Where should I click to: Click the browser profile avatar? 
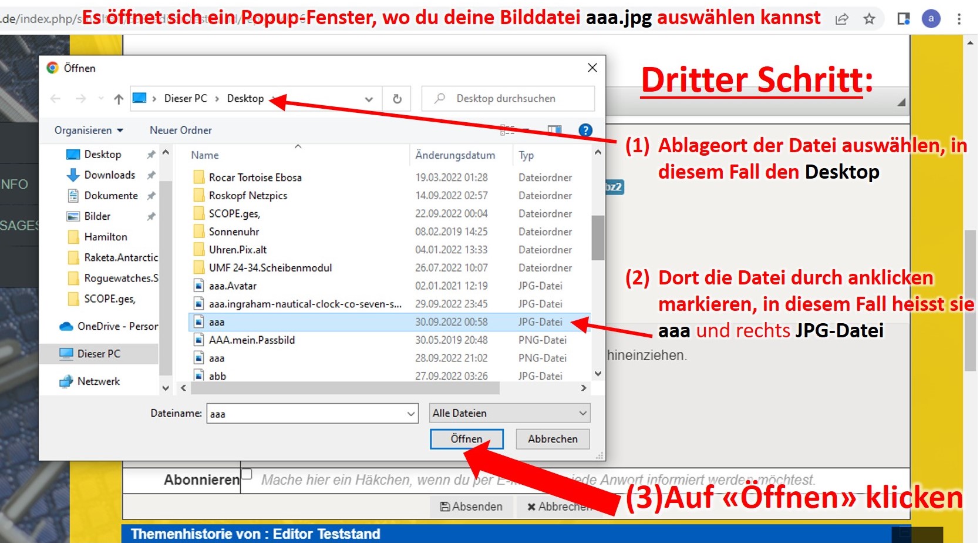pyautogui.click(x=931, y=19)
